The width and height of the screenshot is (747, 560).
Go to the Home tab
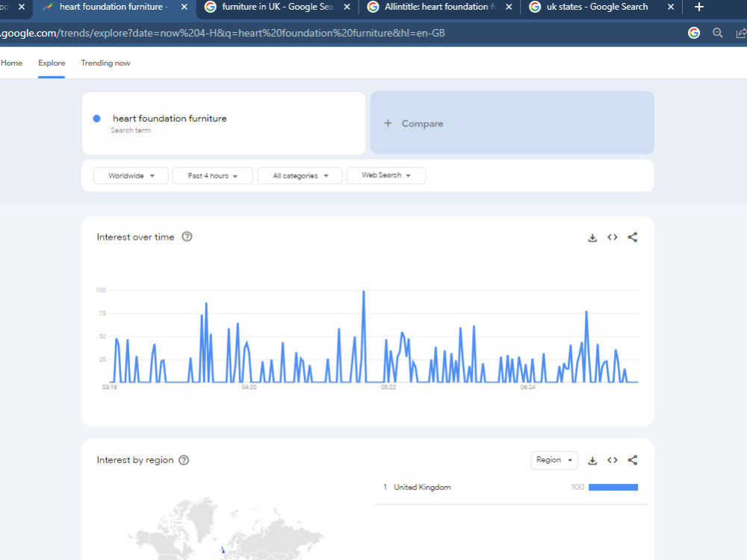(11, 63)
